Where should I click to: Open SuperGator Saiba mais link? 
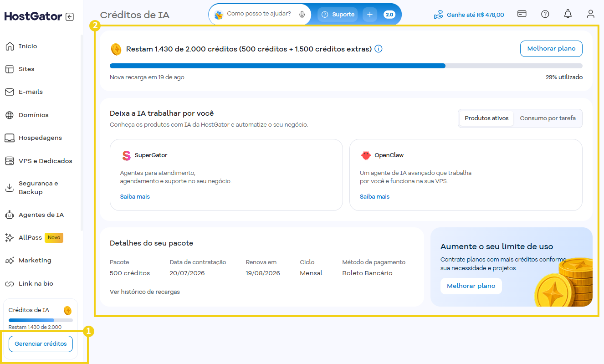click(x=135, y=197)
